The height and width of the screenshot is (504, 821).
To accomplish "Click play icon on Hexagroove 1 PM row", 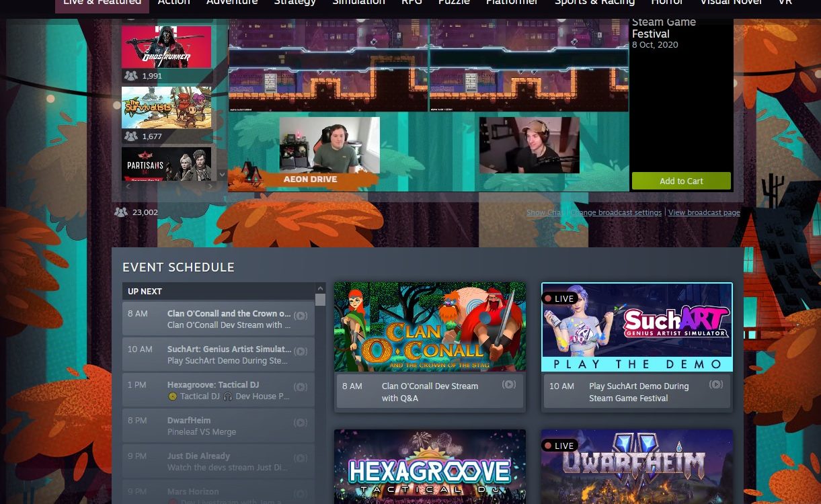I will coord(301,387).
